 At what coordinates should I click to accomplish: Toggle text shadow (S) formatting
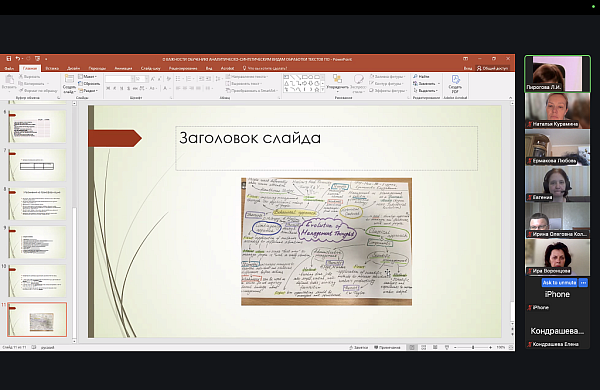click(x=128, y=88)
